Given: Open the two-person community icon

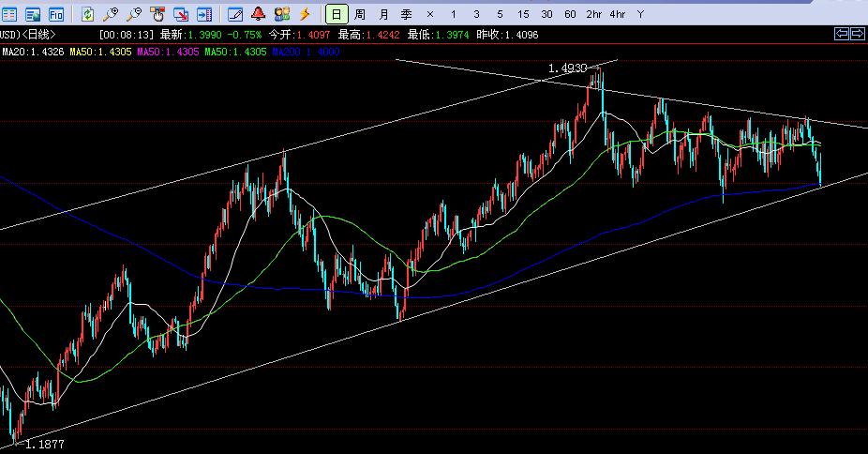Looking at the screenshot, I should (282, 14).
